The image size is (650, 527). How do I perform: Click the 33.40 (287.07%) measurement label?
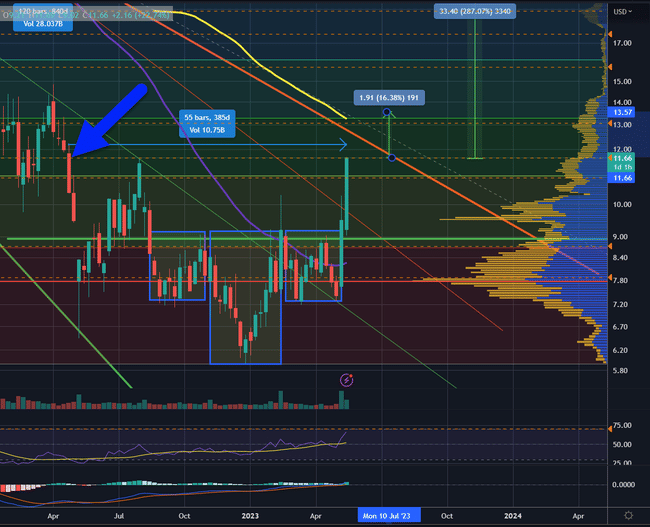coord(475,11)
